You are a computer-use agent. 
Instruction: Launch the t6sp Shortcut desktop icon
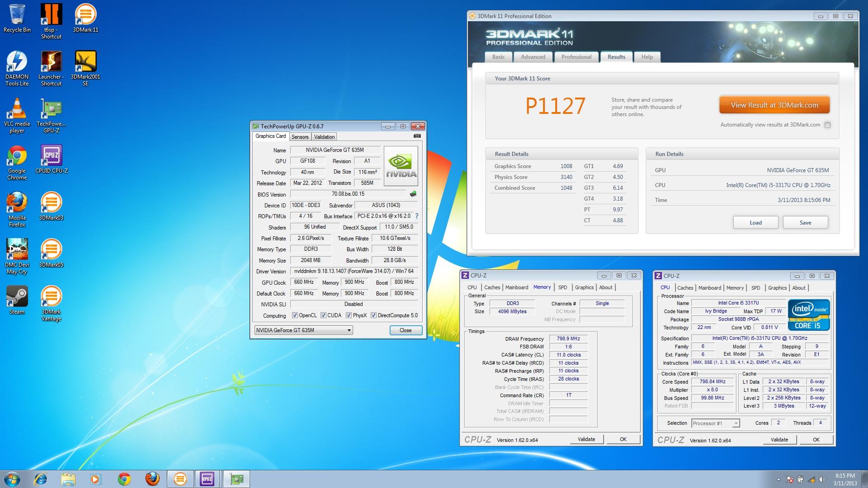[51, 21]
